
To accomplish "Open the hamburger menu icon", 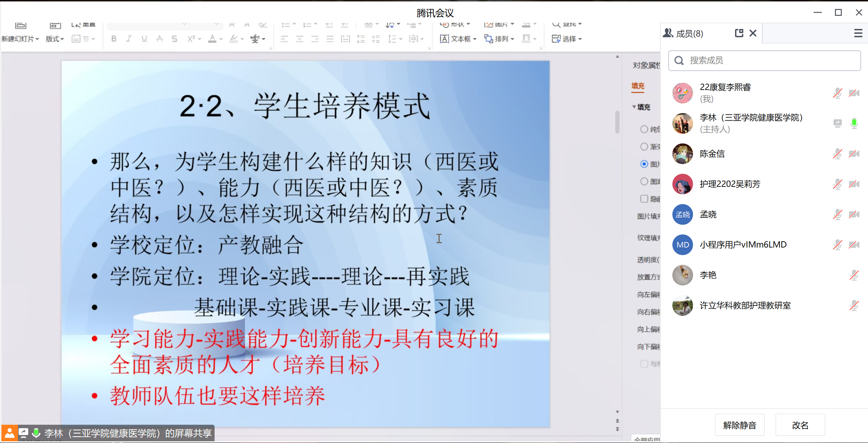I will (858, 33).
